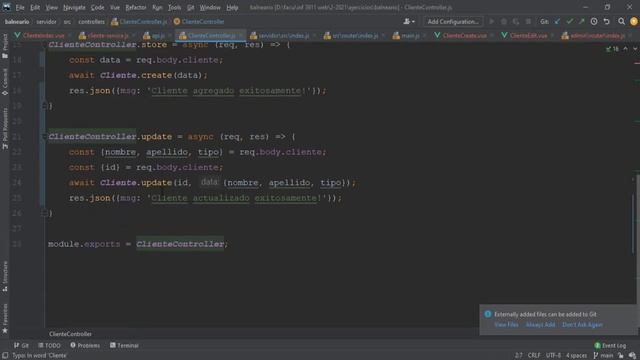Viewport: 640px width, 360px height.
Task: Click Always Add link in notification
Action: (540, 325)
